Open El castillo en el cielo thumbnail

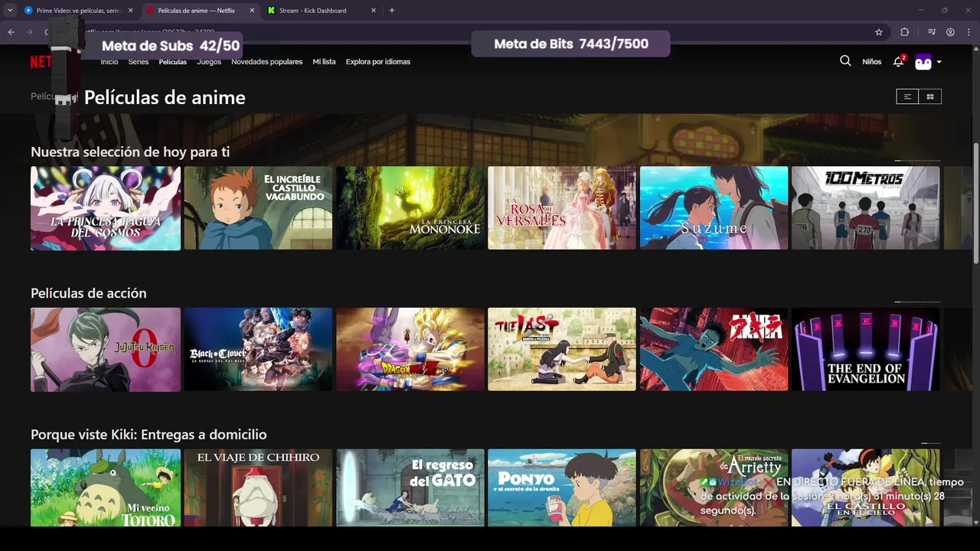[x=865, y=487]
